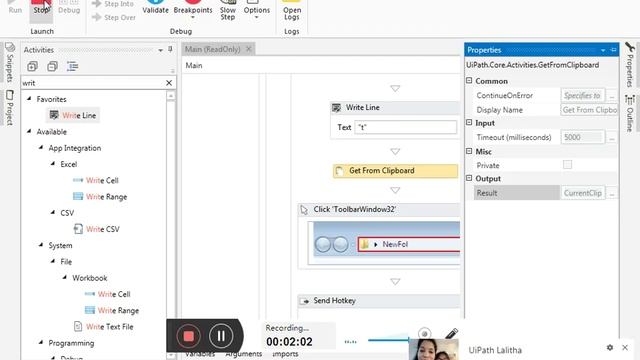Image resolution: width=640 pixels, height=360 pixels.
Task: Select Excel Write Range activity
Action: coord(100,197)
